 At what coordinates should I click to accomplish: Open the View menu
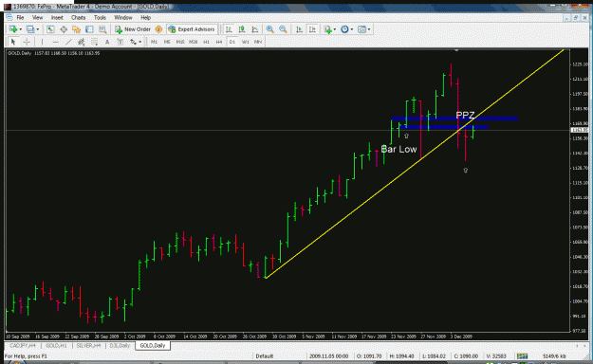[37, 18]
